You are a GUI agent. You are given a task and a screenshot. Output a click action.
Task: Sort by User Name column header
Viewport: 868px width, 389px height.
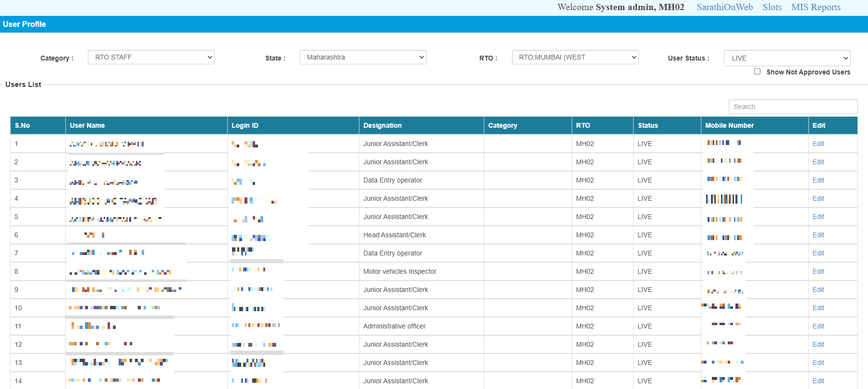pos(87,125)
